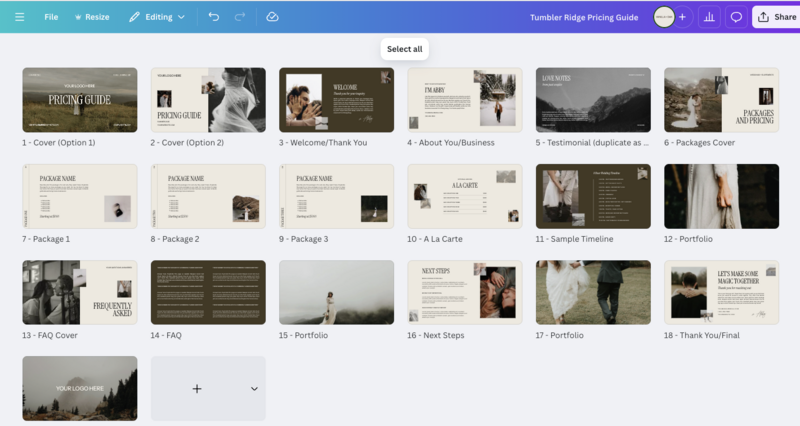The height and width of the screenshot is (426, 800).
Task: Click the user profile avatar
Action: [663, 17]
